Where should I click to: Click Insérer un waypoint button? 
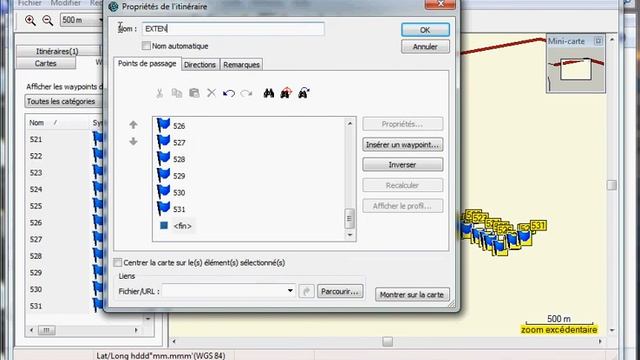pos(402,144)
